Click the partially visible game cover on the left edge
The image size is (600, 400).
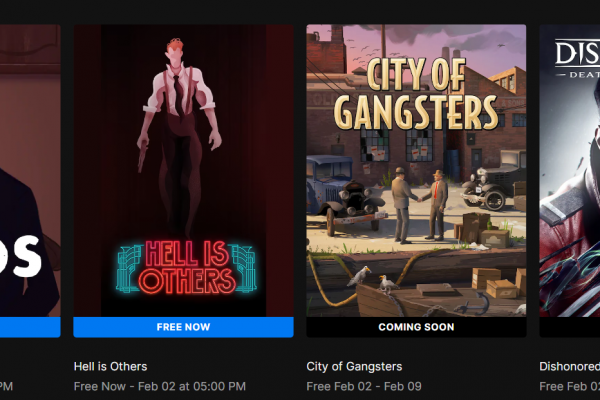[30, 171]
